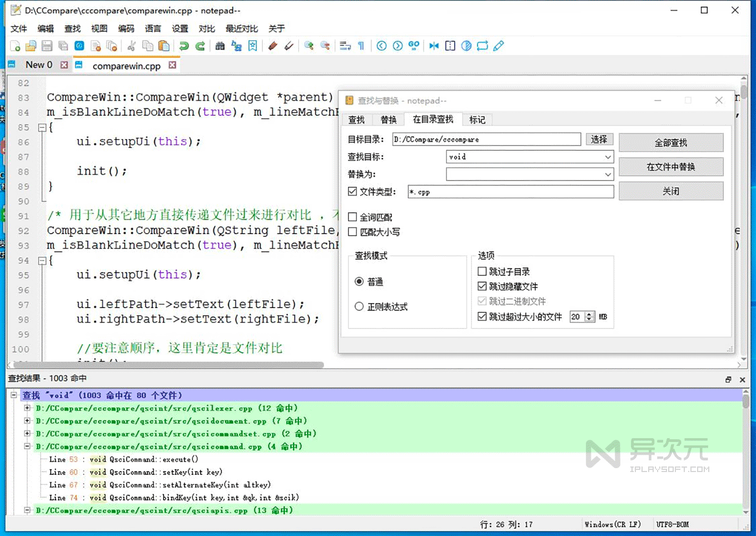This screenshot has width=756, height=536.
Task: Open the 查找目标 dropdown arrow
Action: coord(608,157)
